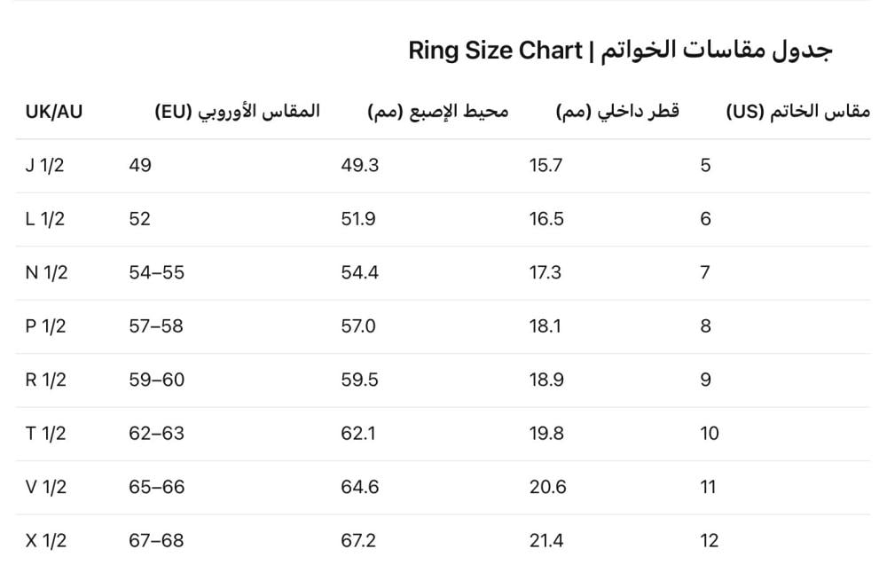Click the inner diameter (mm) header
The height and width of the screenshot is (588, 887).
(617, 112)
